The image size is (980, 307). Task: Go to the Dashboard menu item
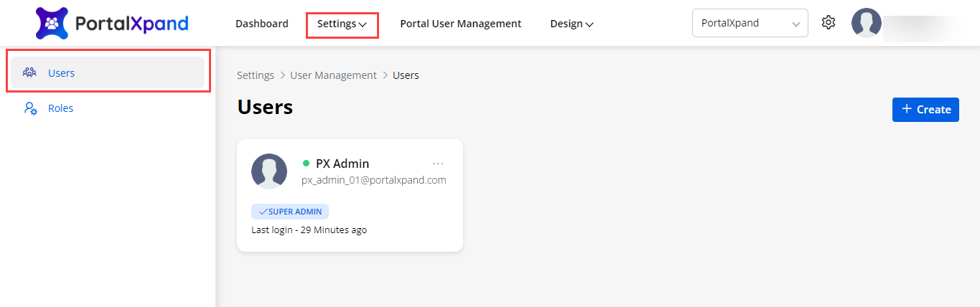click(261, 24)
